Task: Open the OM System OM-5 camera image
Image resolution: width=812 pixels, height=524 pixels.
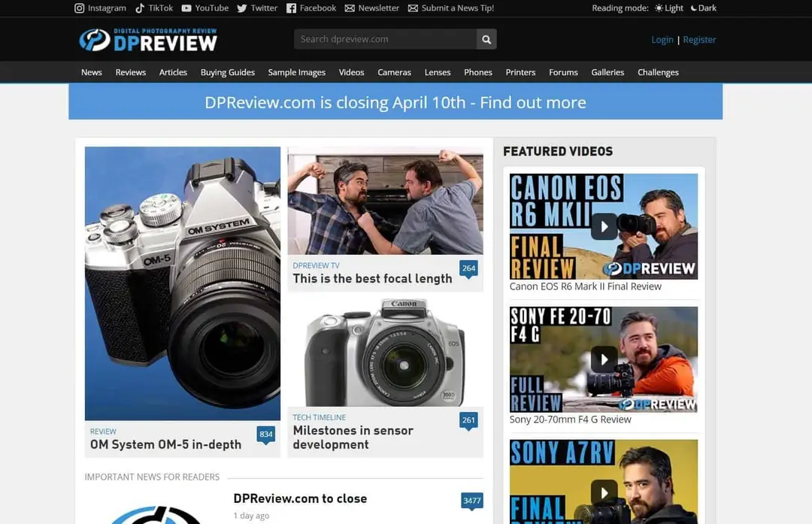Action: tap(183, 283)
